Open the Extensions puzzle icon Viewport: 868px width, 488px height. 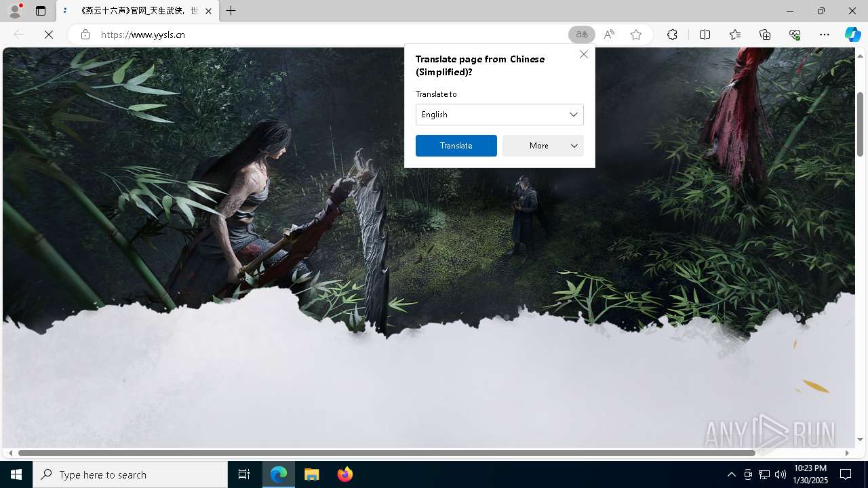pyautogui.click(x=672, y=35)
